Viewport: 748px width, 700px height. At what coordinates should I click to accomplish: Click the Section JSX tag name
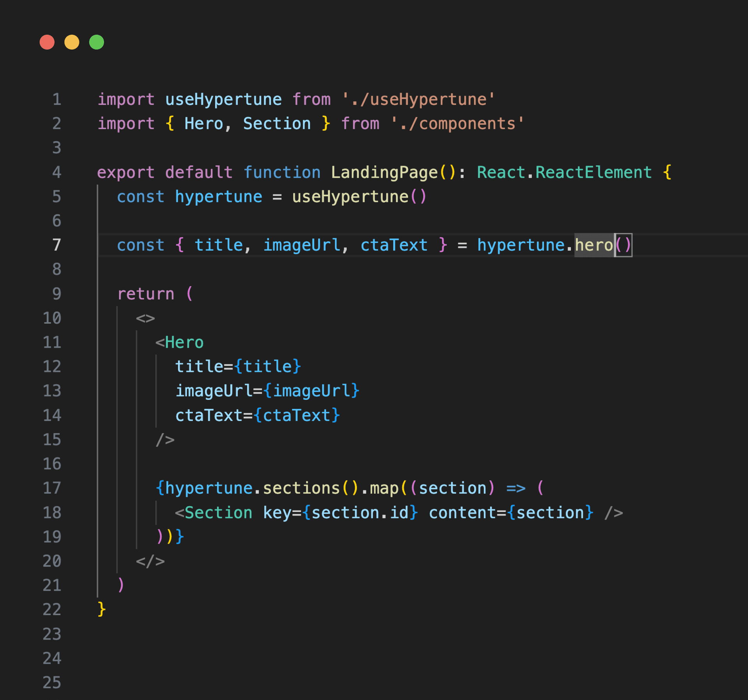click(218, 513)
